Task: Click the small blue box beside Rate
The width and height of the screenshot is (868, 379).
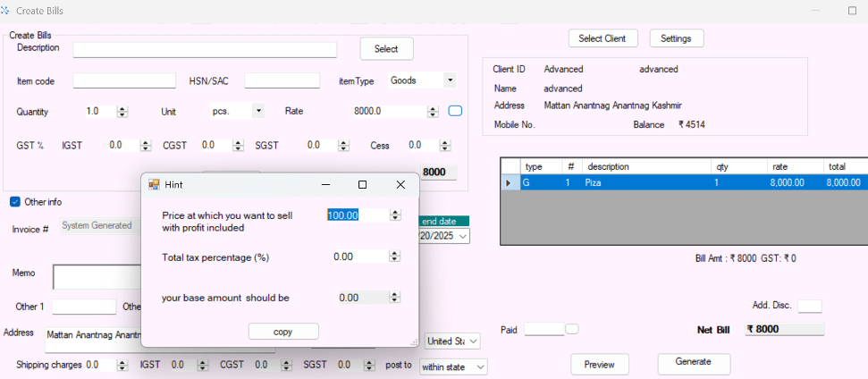Action: pos(454,111)
